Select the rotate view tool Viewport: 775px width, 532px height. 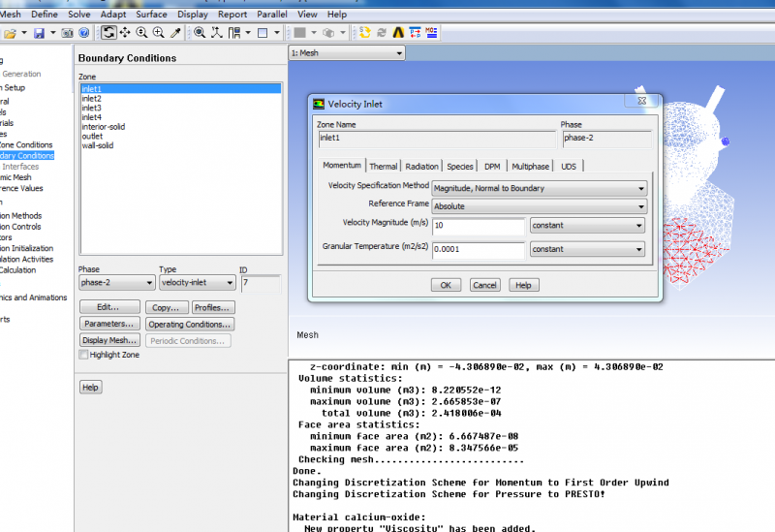pos(108,33)
